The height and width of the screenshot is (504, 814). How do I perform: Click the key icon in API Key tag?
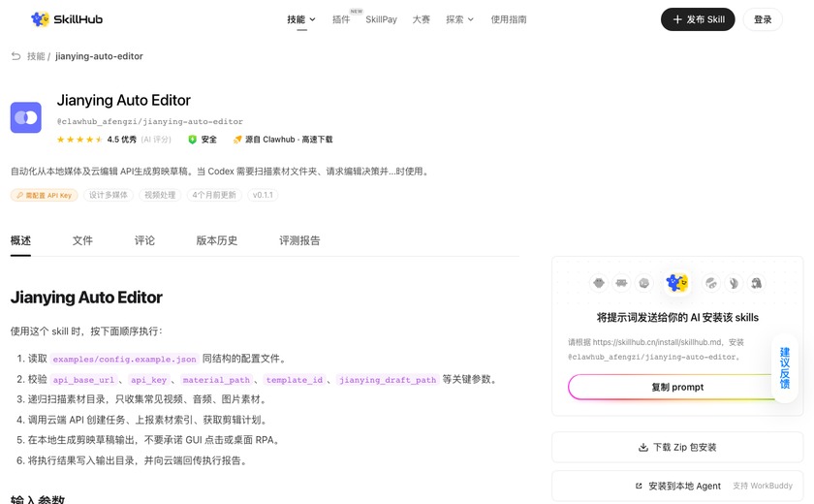19,195
